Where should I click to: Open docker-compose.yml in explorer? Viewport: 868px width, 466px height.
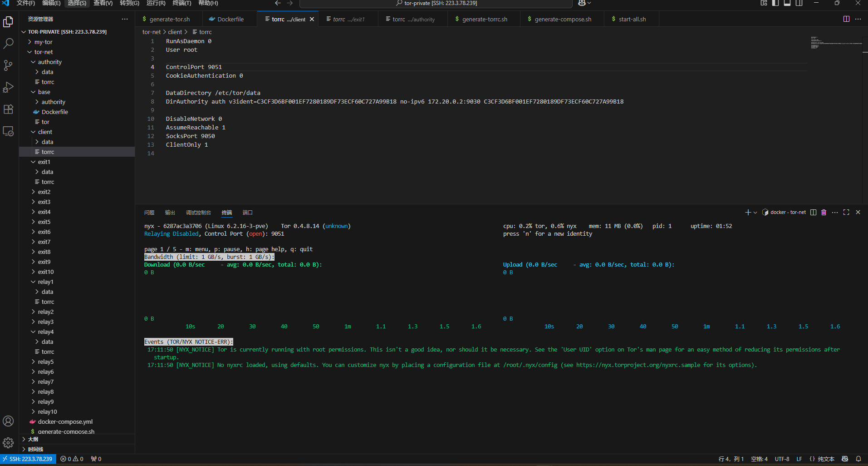[65, 421]
